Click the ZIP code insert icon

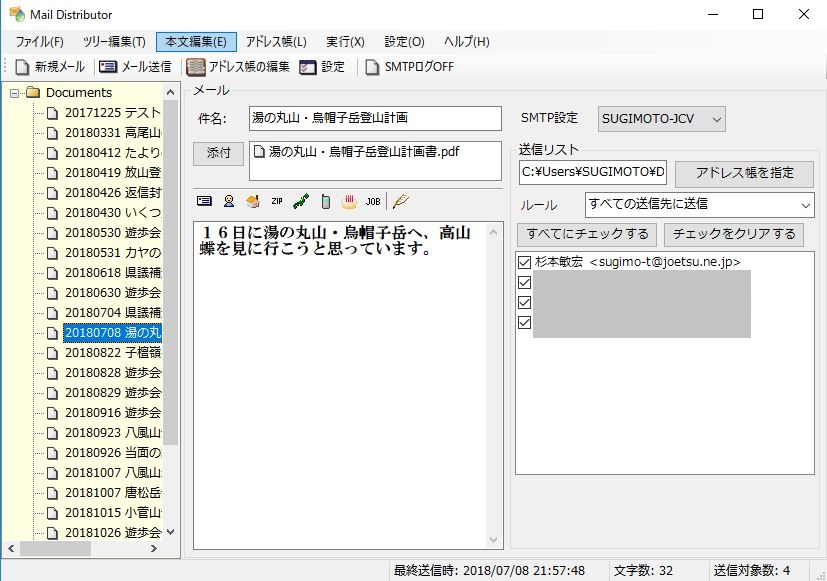click(x=277, y=201)
